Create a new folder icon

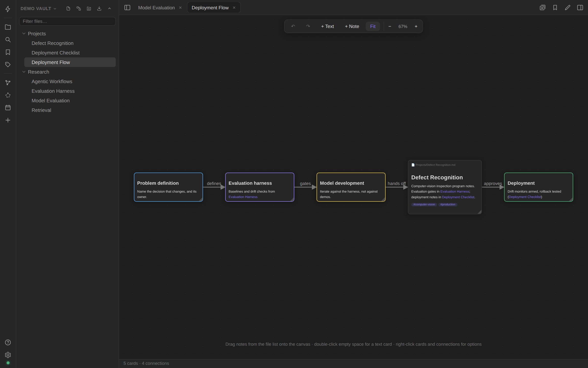(x=89, y=9)
